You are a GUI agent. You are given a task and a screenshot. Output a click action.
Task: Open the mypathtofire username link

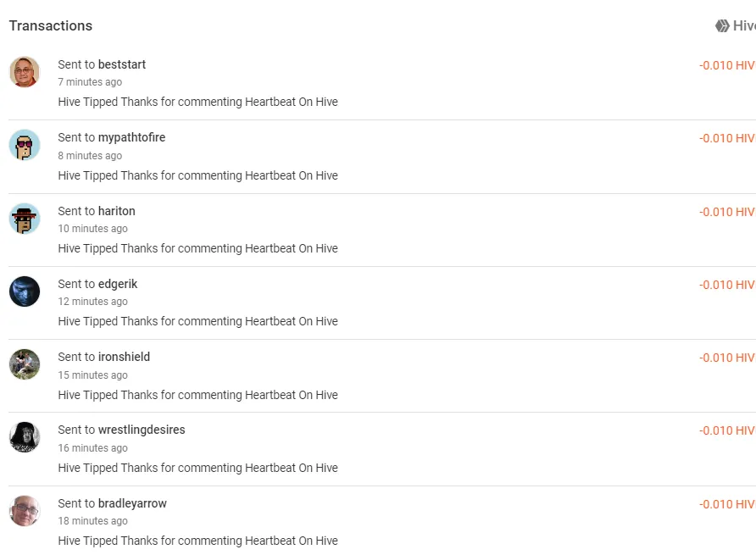coord(131,137)
